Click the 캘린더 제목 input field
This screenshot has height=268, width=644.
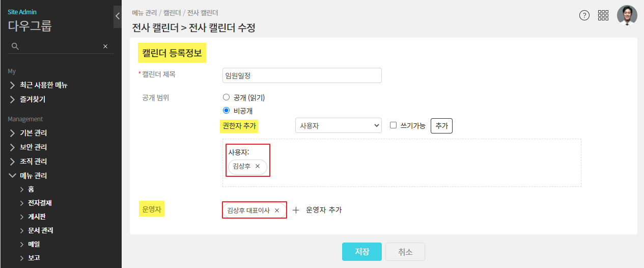pos(302,75)
